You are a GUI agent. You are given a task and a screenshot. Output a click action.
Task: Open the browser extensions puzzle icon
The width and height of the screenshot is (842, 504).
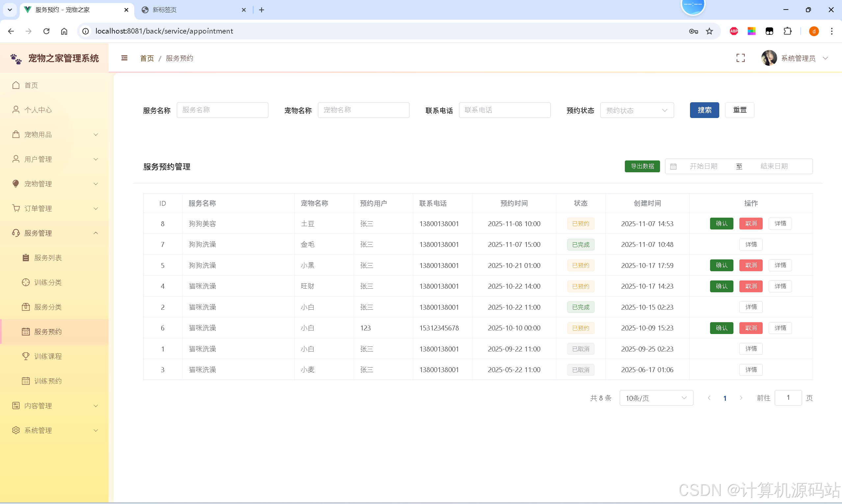pyautogui.click(x=787, y=31)
